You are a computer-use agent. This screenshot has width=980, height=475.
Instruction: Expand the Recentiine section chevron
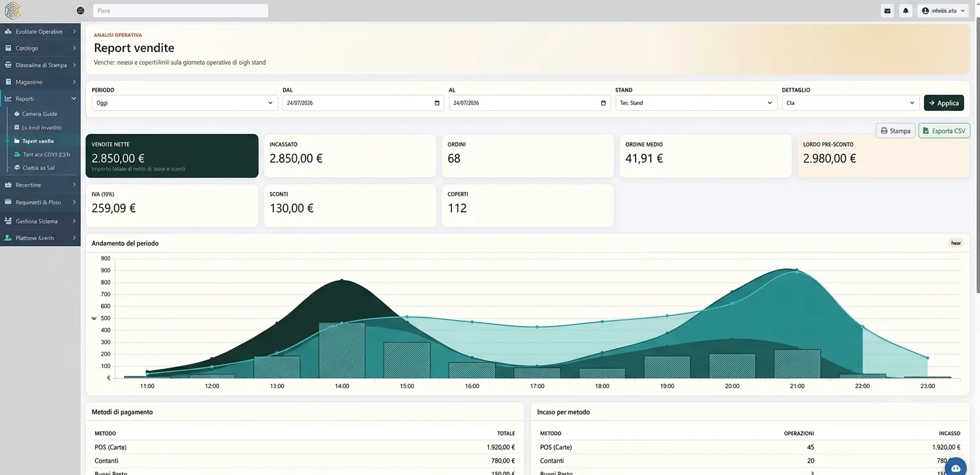pos(74,185)
